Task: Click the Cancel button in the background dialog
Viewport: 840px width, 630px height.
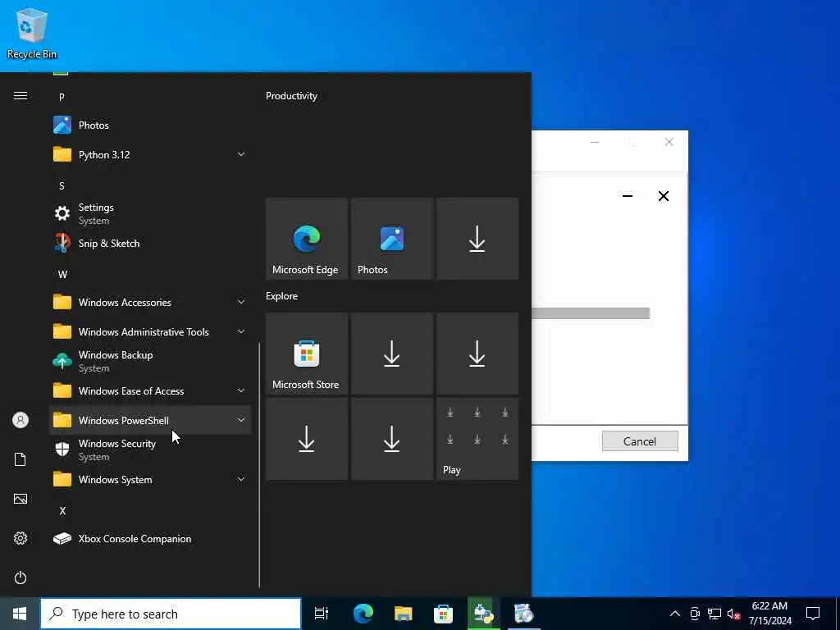Action: tap(640, 441)
